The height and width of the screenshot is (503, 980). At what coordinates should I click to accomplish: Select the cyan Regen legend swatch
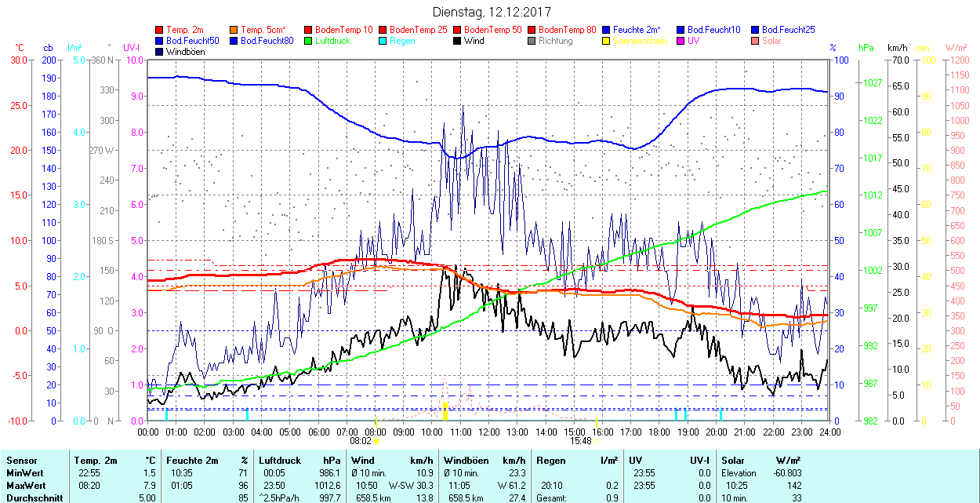coord(383,41)
